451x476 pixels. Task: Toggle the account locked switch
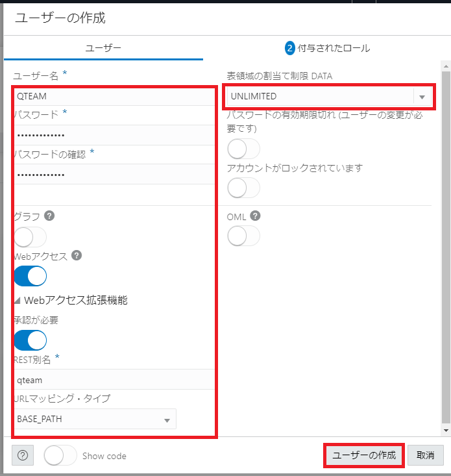(x=243, y=188)
